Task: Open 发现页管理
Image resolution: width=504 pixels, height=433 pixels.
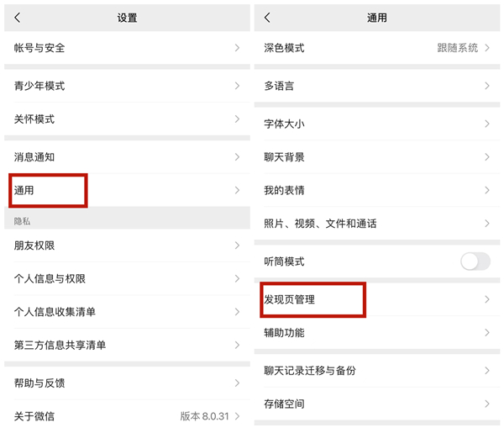Action: pos(377,299)
